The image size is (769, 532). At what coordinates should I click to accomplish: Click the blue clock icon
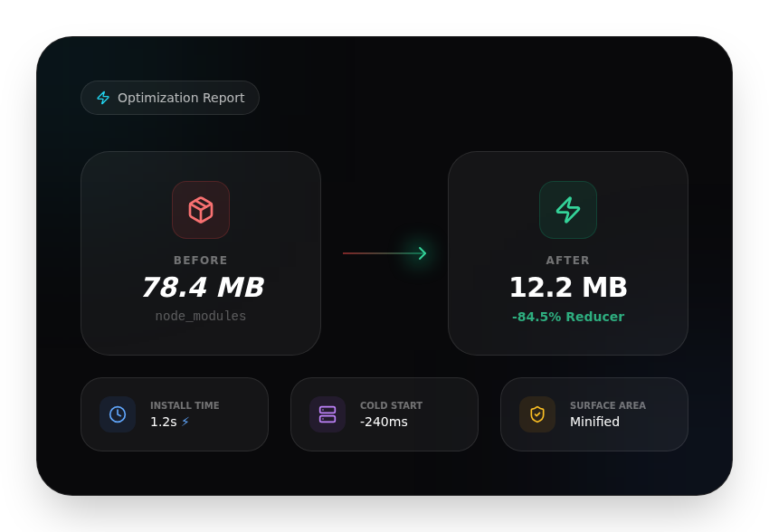118,414
